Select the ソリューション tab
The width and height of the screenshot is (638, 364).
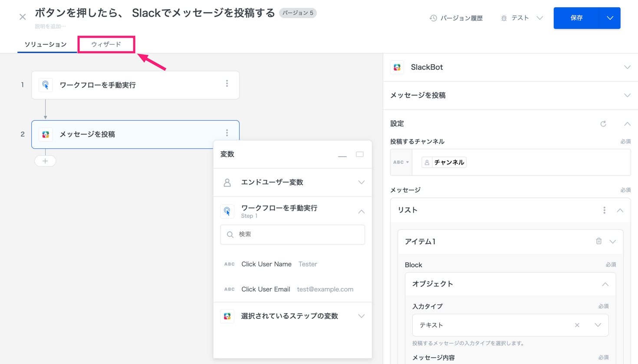click(x=46, y=44)
